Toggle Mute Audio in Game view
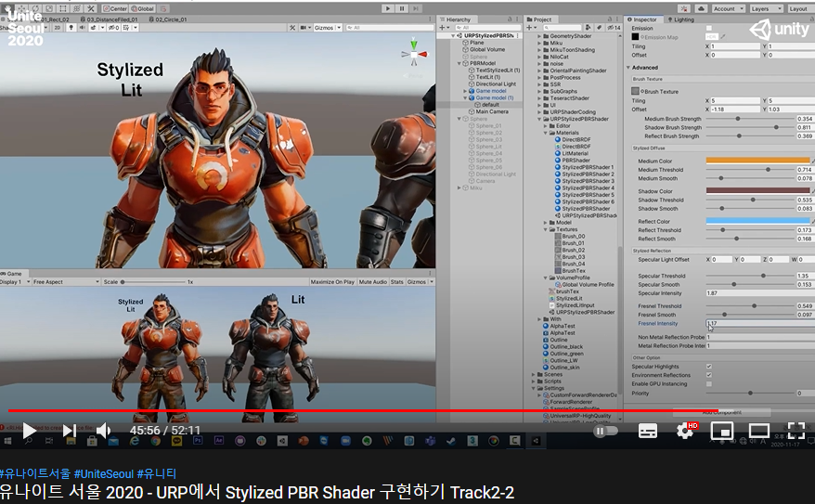This screenshot has width=815, height=504. coord(373,281)
